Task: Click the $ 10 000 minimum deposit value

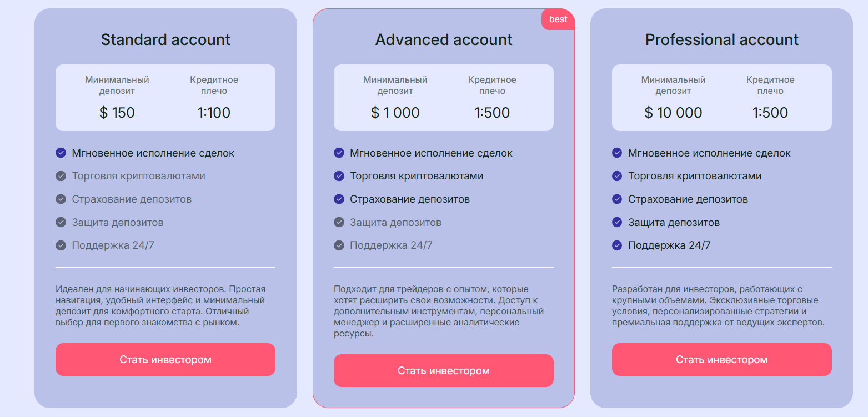Action: click(673, 113)
